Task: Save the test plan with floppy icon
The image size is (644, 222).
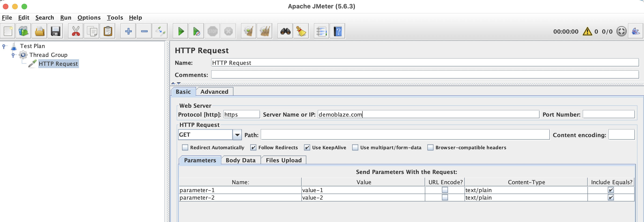Action: [x=56, y=31]
